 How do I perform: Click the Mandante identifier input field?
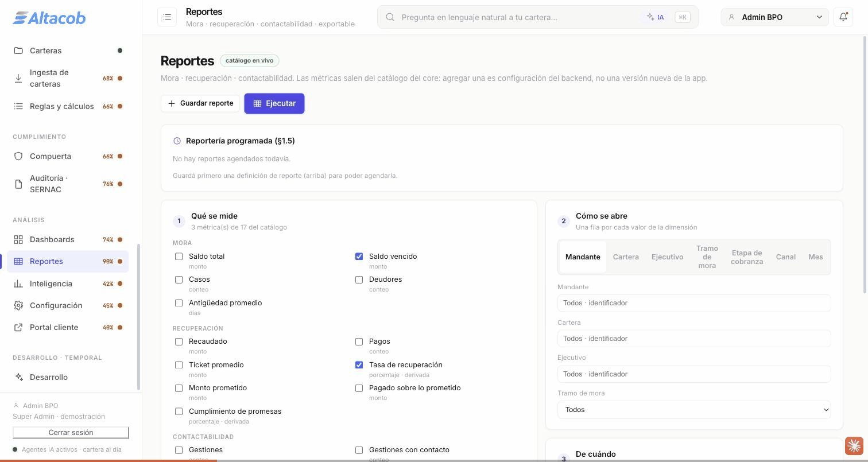tap(694, 303)
